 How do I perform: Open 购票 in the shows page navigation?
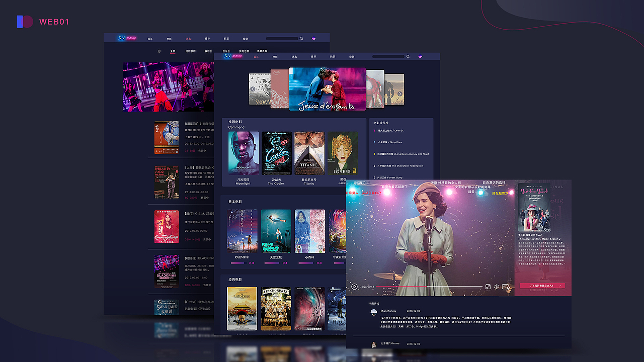[226, 39]
